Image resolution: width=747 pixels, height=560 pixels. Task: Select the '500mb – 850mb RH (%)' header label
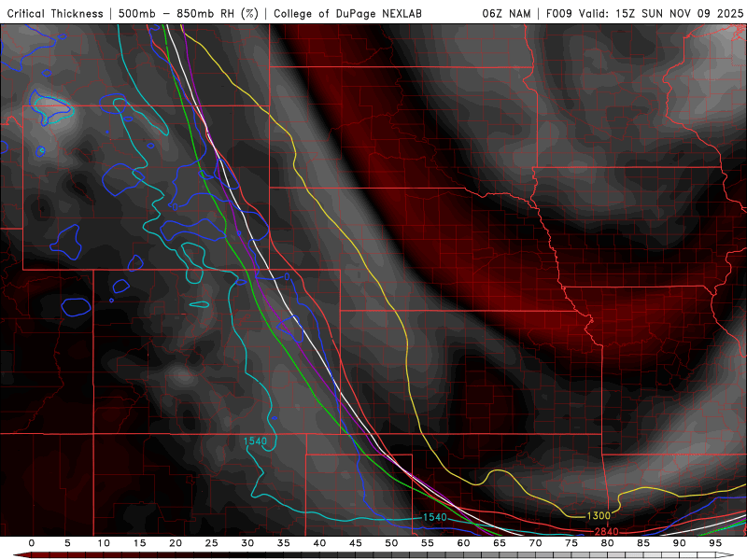click(x=189, y=14)
